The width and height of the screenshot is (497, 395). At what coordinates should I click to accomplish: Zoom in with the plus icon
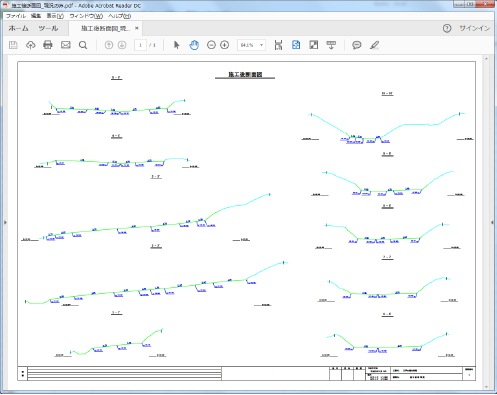(225, 45)
